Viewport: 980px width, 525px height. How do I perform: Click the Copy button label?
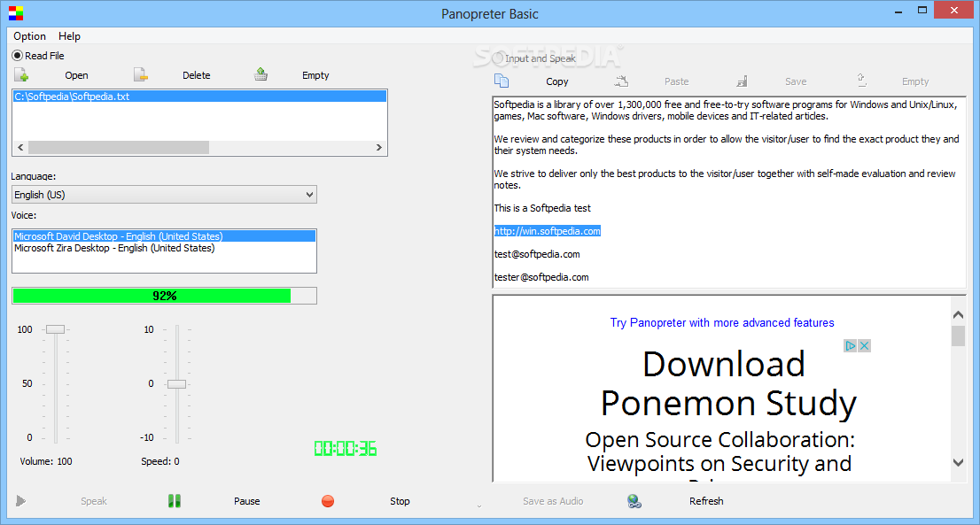[x=556, y=81]
